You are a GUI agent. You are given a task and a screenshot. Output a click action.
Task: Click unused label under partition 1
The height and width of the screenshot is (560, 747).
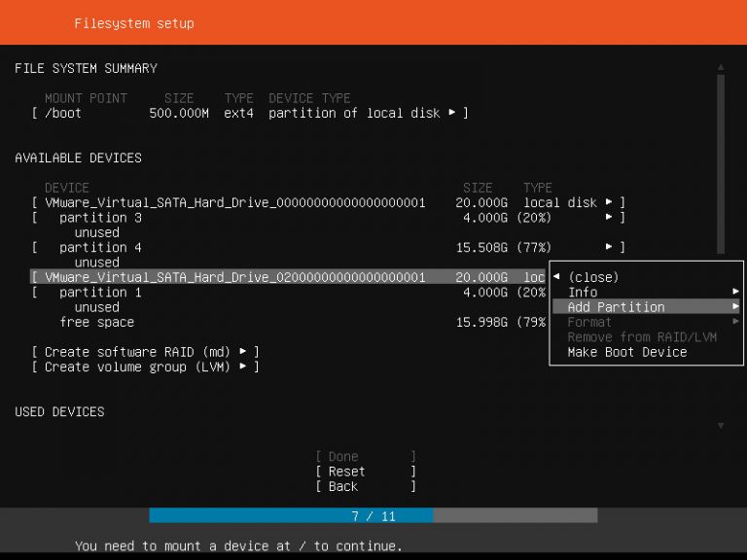tap(96, 307)
